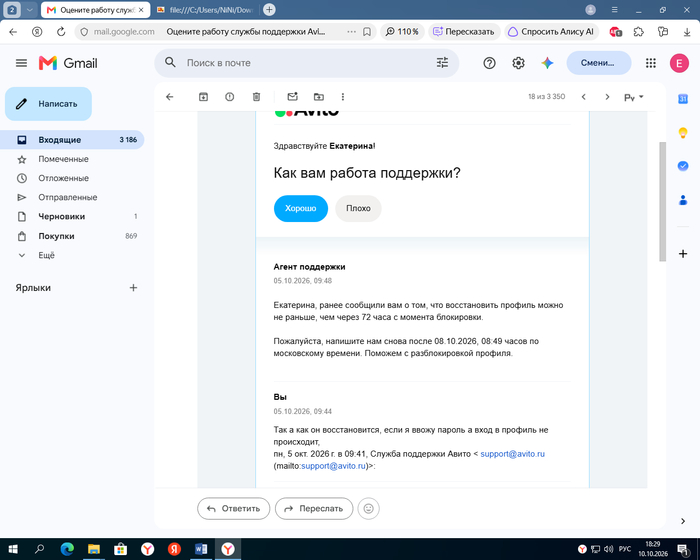Open Google Calendar side panel

click(x=683, y=99)
